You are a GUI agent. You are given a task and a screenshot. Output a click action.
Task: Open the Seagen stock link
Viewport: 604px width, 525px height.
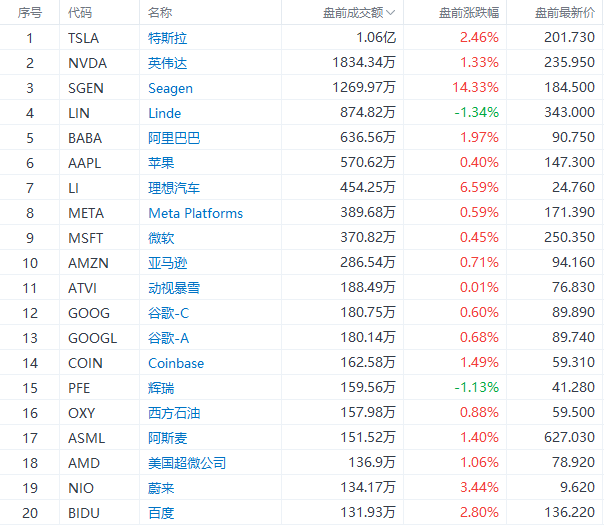point(171,88)
